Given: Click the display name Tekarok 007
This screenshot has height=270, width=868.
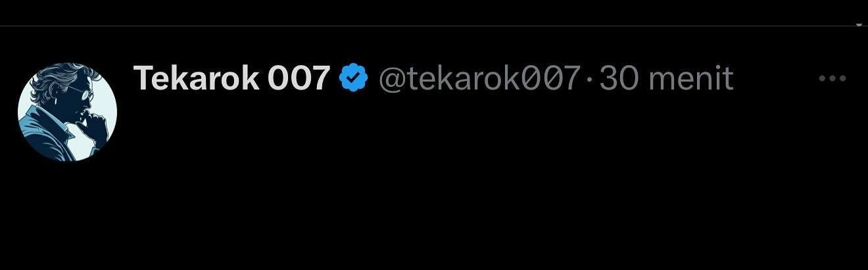Looking at the screenshot, I should point(231,78).
